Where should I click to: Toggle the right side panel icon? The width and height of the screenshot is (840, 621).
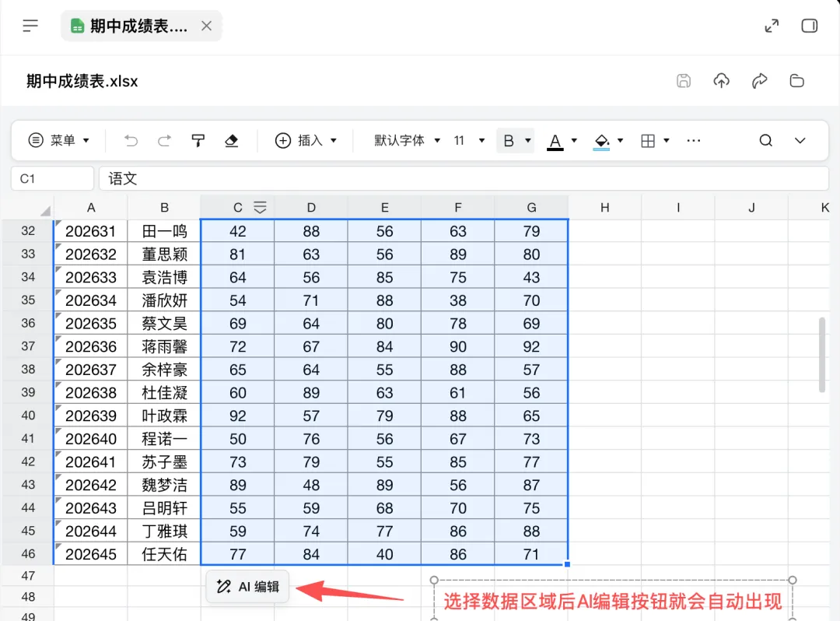point(809,26)
